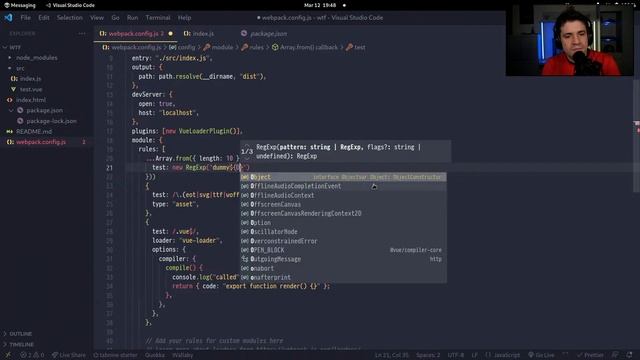Open the Terminal menu

click(158, 18)
